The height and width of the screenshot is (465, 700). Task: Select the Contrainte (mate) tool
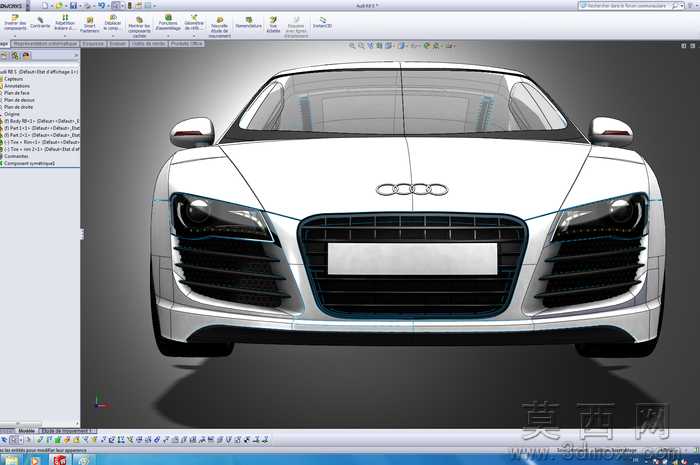point(40,23)
